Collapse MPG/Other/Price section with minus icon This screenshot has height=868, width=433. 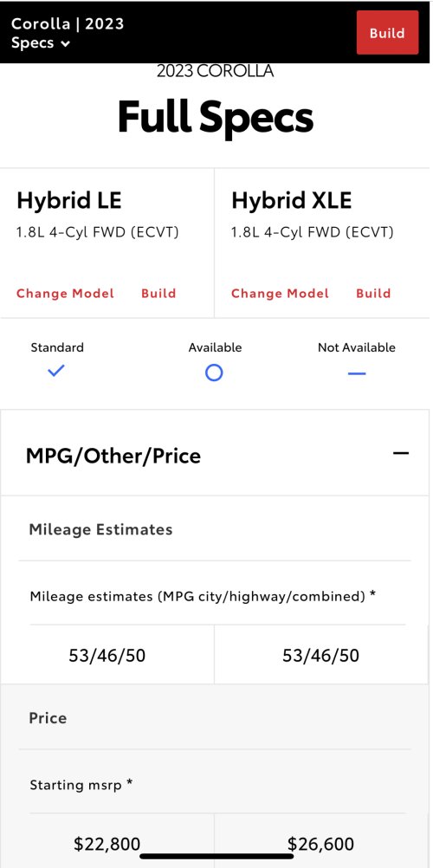coord(401,453)
